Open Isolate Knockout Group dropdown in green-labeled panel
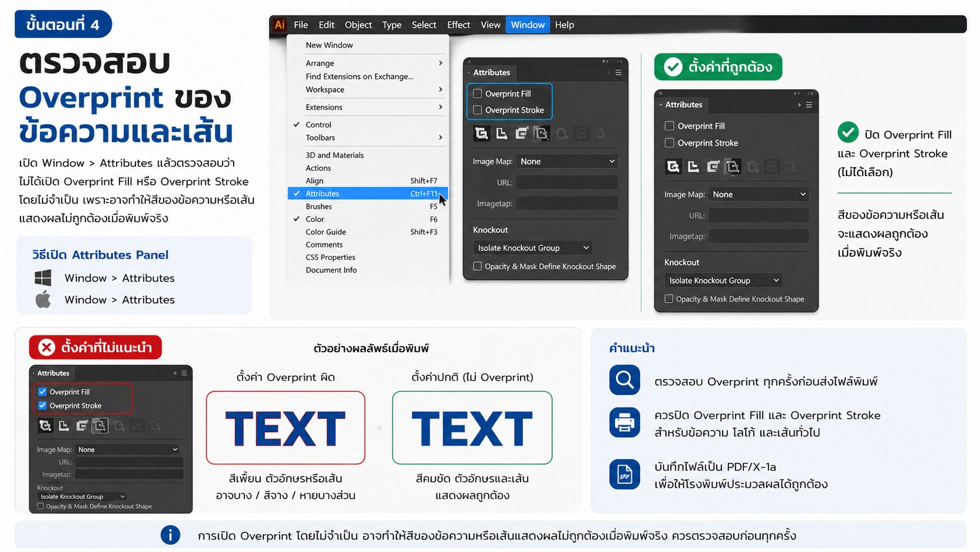This screenshot has width=980, height=552. point(724,280)
